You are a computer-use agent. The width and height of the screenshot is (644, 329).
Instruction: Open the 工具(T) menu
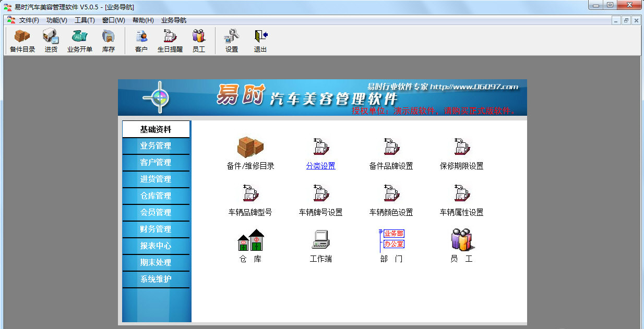pyautogui.click(x=85, y=20)
